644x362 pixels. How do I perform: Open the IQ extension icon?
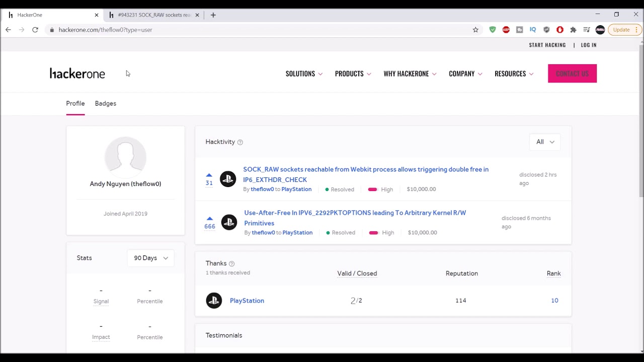coord(533,30)
